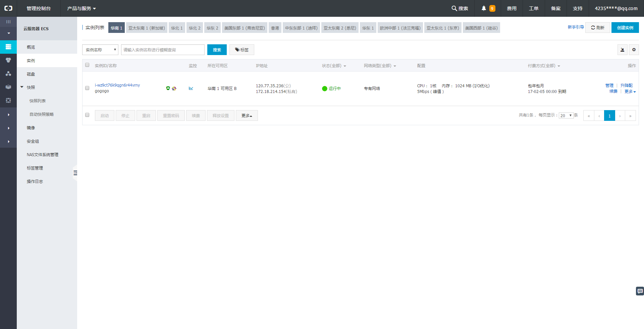Image resolution: width=644 pixels, height=329 pixels.
Task: Click the blue 搜索 search button
Action: [217, 50]
